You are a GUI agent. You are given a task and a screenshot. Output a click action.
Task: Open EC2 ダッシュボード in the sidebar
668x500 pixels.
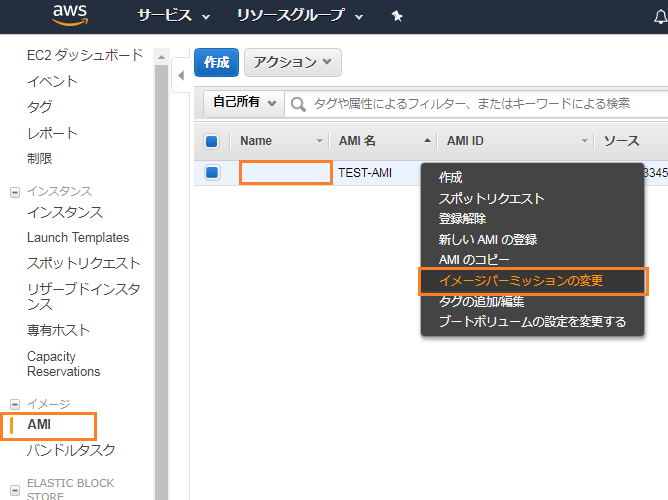click(x=85, y=55)
